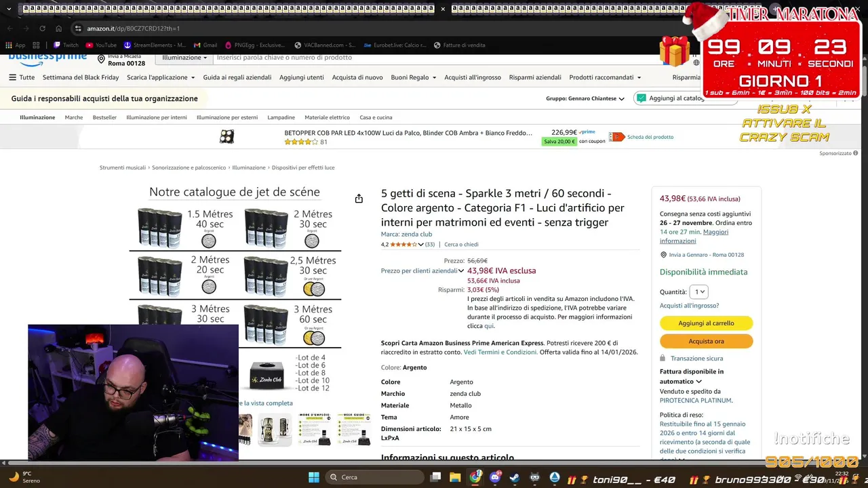868x488 pixels.
Task: Expand the Scarica l'applicazione menu
Action: pyautogui.click(x=161, y=77)
